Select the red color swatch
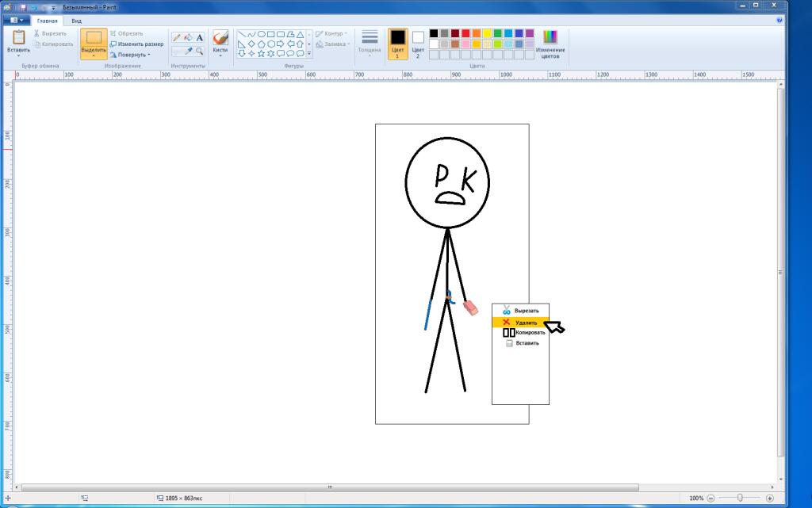The image size is (812, 508). click(x=465, y=33)
